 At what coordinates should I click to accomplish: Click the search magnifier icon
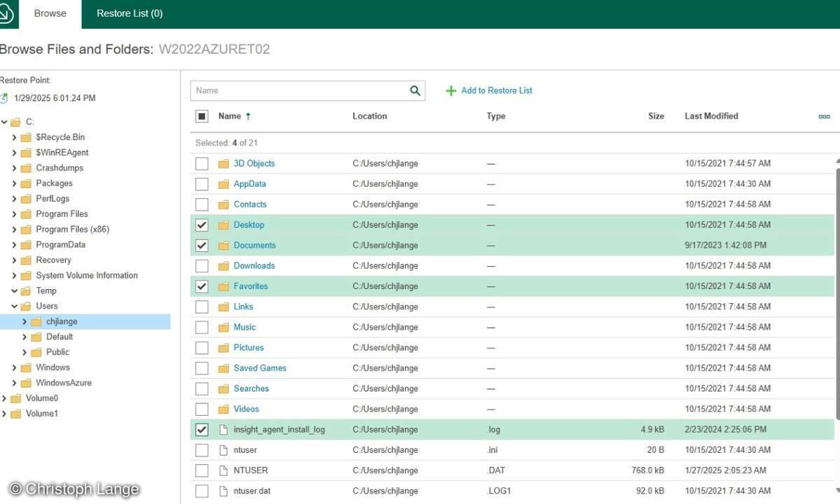(415, 90)
